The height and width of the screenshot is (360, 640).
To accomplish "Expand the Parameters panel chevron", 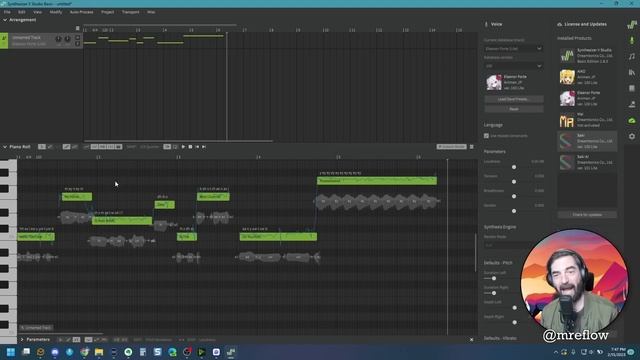I will [22, 340].
